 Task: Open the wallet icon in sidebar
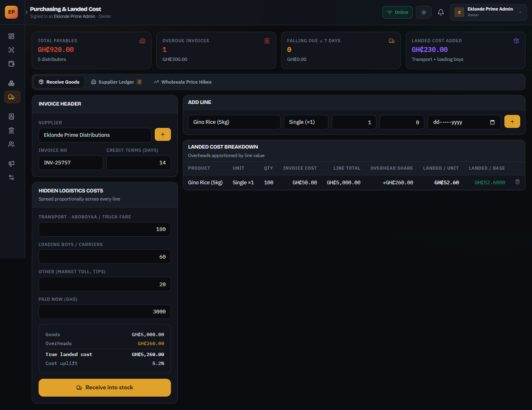11,64
